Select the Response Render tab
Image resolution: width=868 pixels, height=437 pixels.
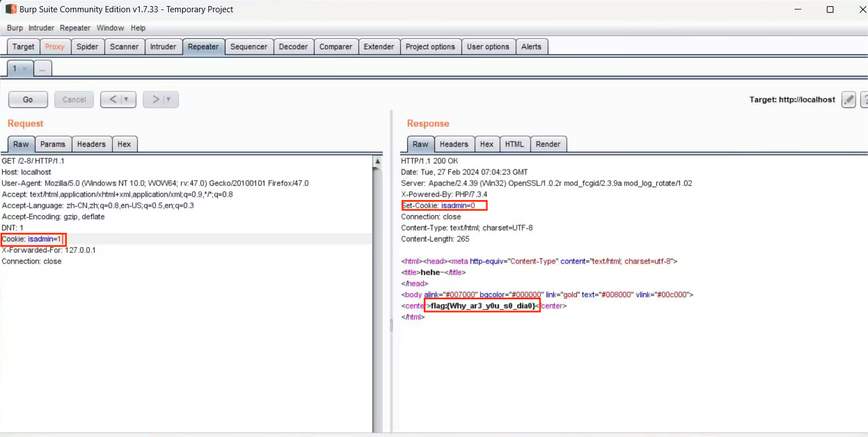point(548,144)
